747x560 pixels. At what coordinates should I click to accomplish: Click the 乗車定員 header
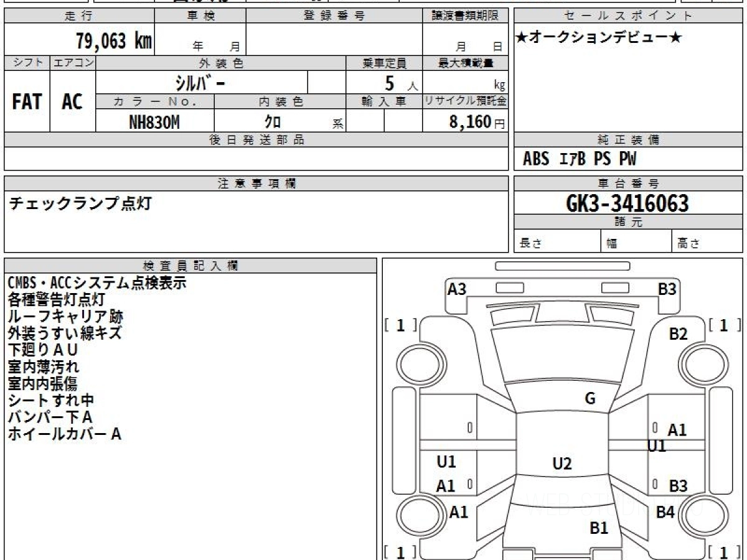385,63
